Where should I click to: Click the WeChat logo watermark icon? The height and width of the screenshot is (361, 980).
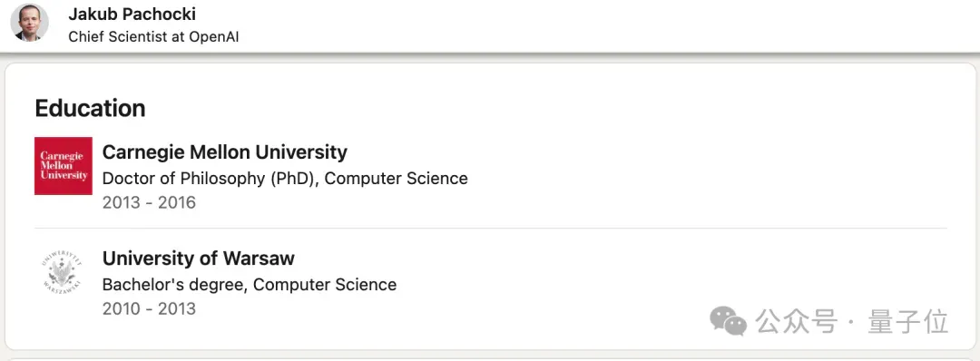[728, 320]
